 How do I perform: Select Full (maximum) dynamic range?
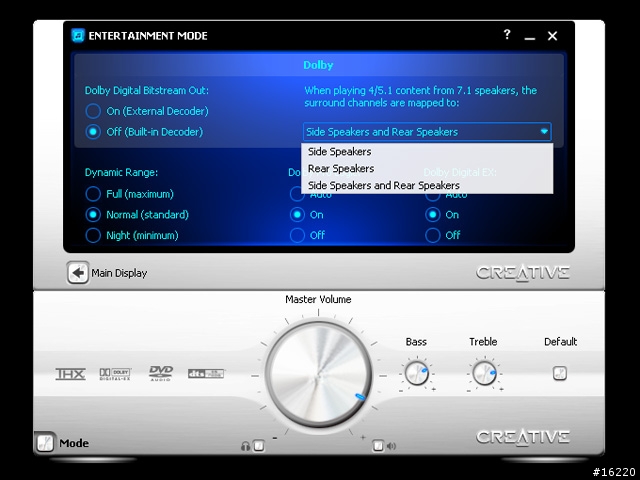click(93, 194)
